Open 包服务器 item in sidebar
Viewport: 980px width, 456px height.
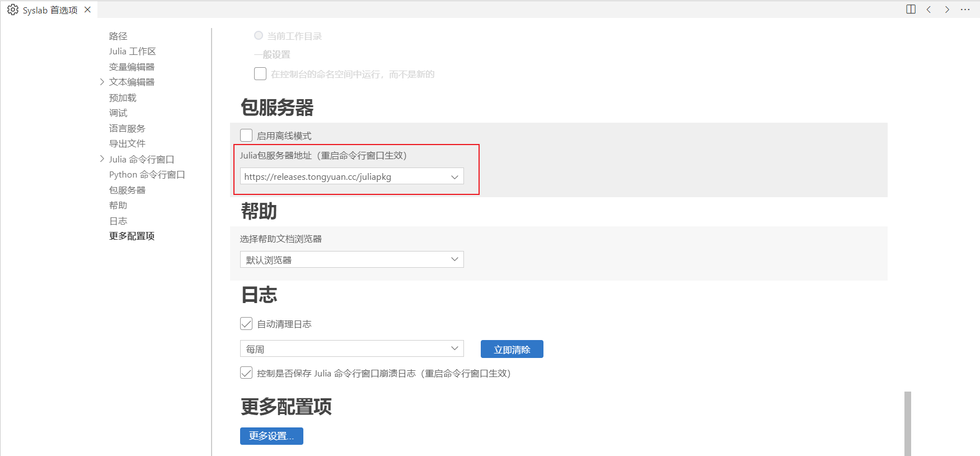tap(127, 190)
